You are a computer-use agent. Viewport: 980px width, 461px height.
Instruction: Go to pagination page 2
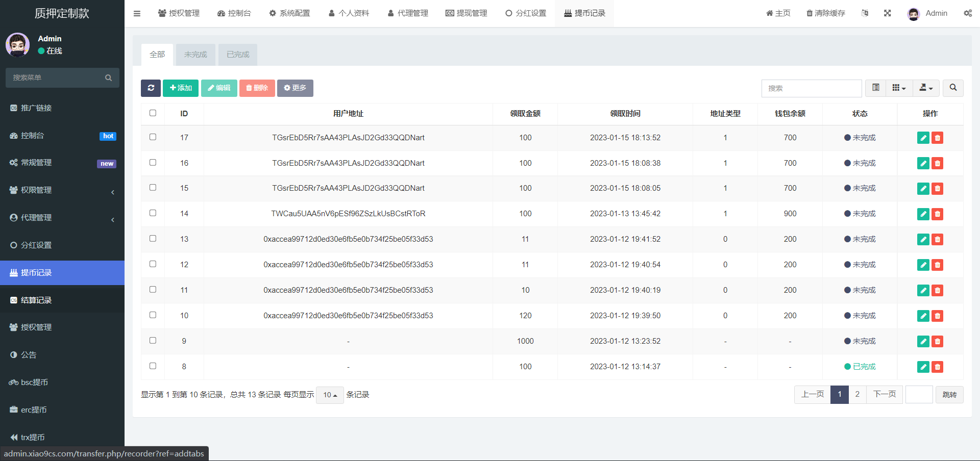pyautogui.click(x=857, y=395)
